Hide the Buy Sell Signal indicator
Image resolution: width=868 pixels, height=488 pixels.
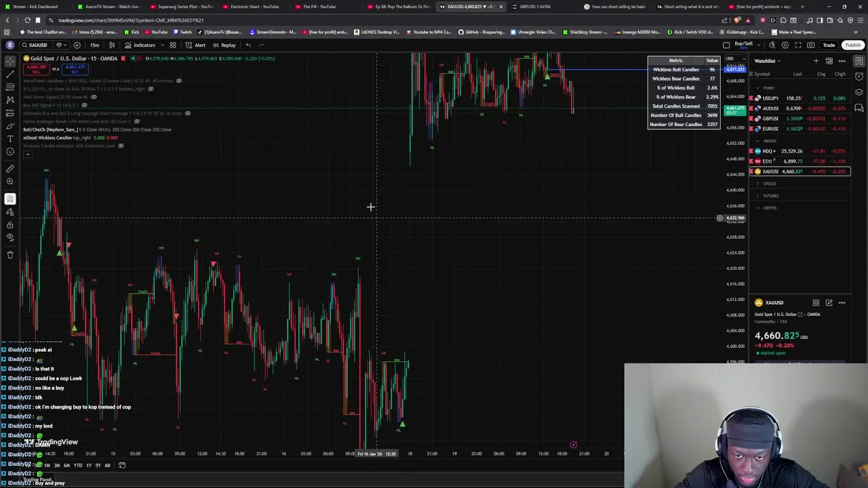pos(85,105)
